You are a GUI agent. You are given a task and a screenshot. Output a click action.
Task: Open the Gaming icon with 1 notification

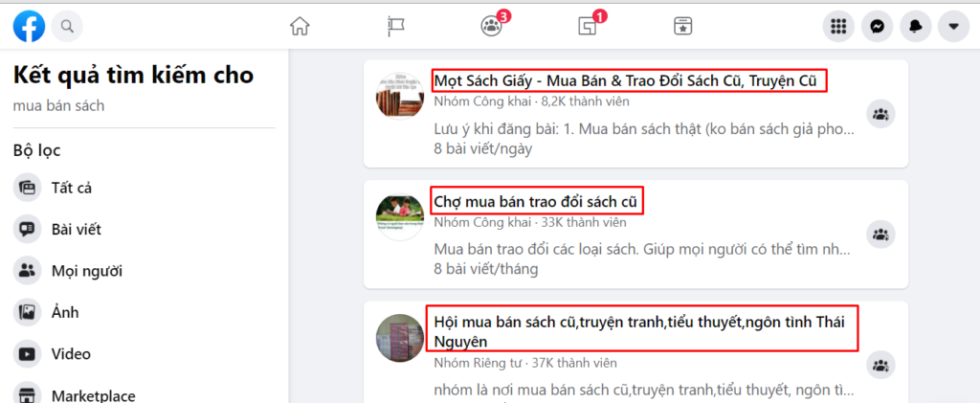pos(587,26)
